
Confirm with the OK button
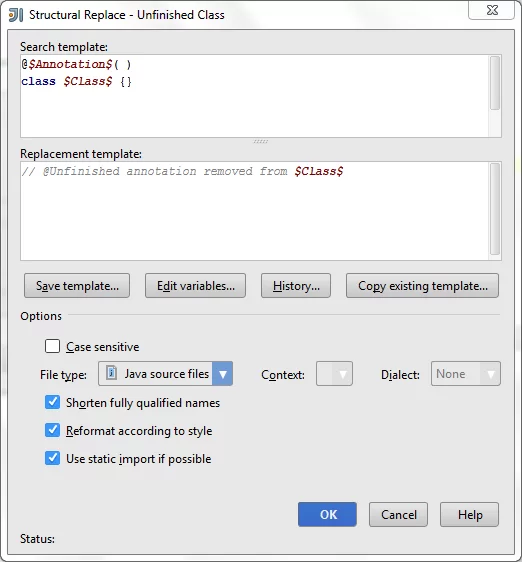[x=327, y=514]
